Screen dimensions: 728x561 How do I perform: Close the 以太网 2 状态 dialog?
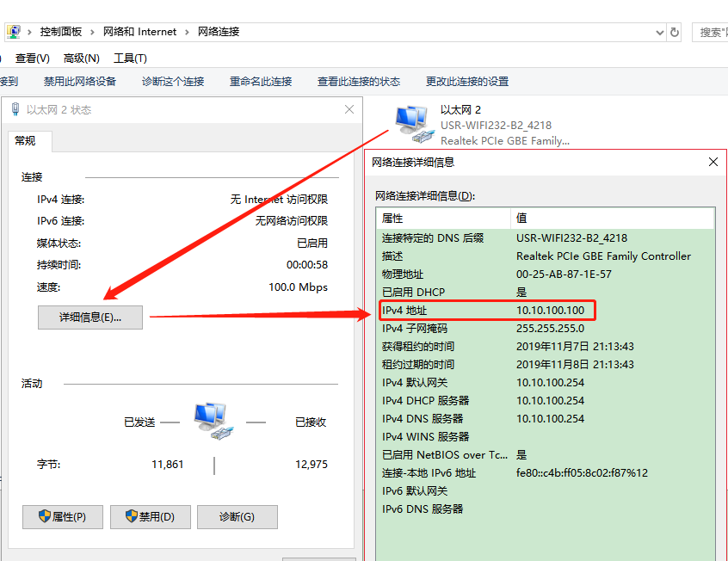(349, 110)
